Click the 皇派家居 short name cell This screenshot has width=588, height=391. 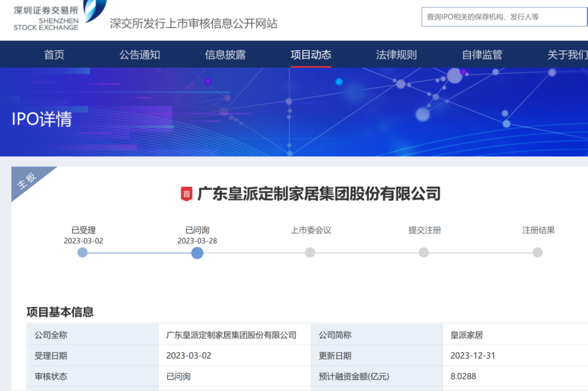pyautogui.click(x=515, y=335)
